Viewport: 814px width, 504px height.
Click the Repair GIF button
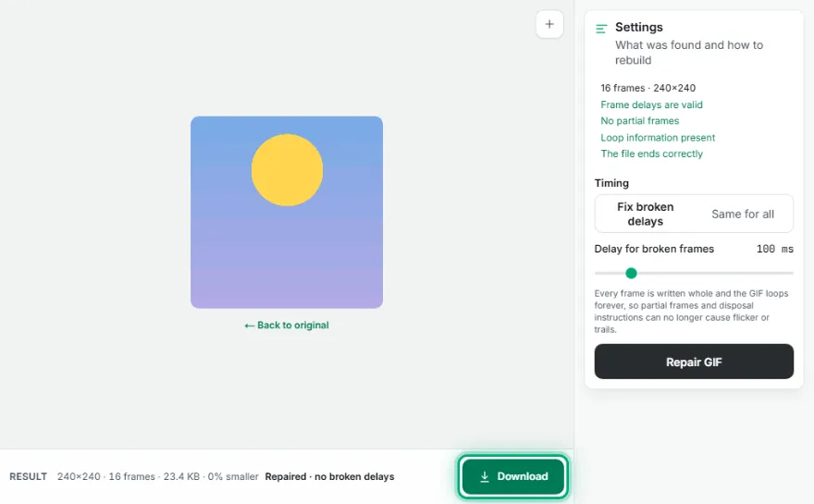click(x=694, y=362)
